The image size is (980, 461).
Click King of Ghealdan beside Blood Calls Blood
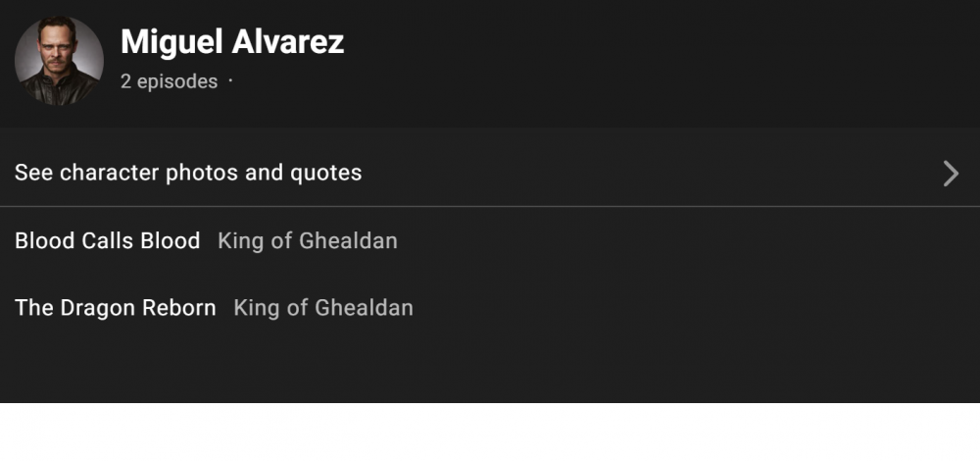[308, 240]
